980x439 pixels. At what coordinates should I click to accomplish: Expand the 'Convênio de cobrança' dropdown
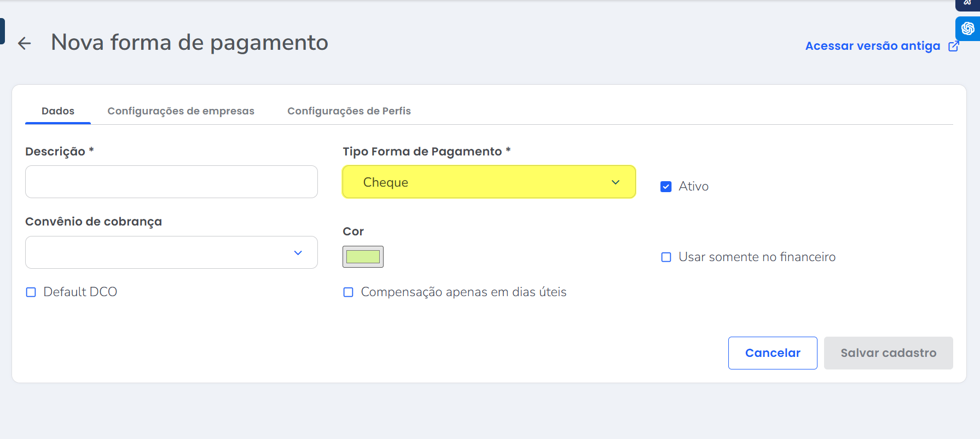click(171, 252)
